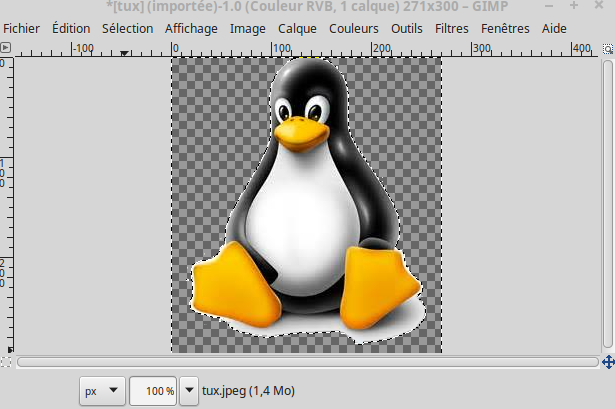Open the Fenêtres menu

(x=505, y=29)
